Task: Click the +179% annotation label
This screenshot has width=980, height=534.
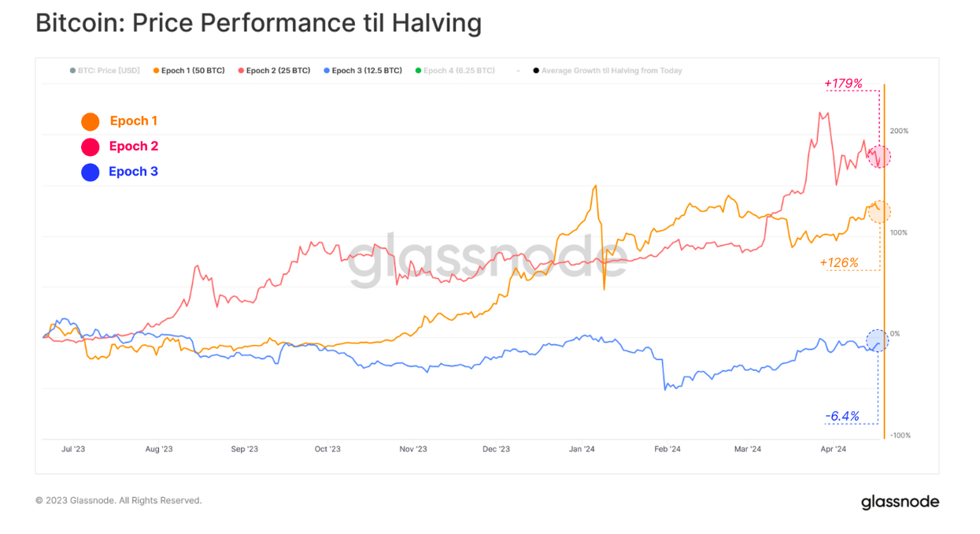Action: [843, 83]
